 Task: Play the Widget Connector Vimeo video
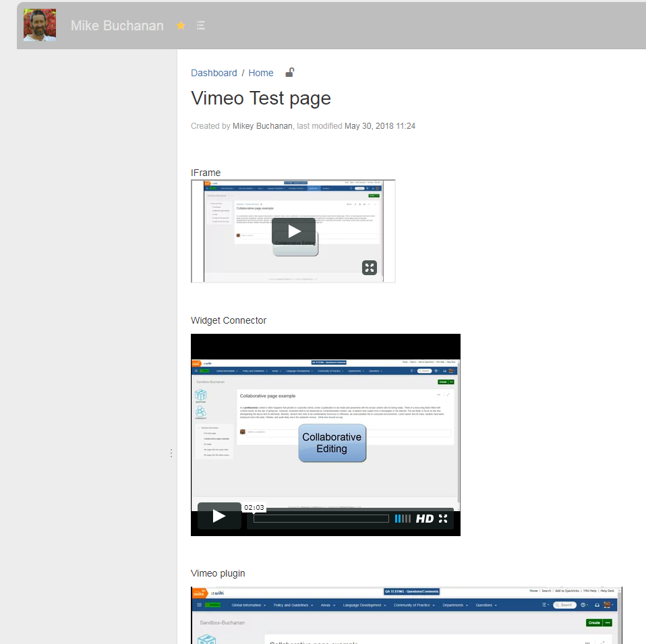tap(219, 516)
